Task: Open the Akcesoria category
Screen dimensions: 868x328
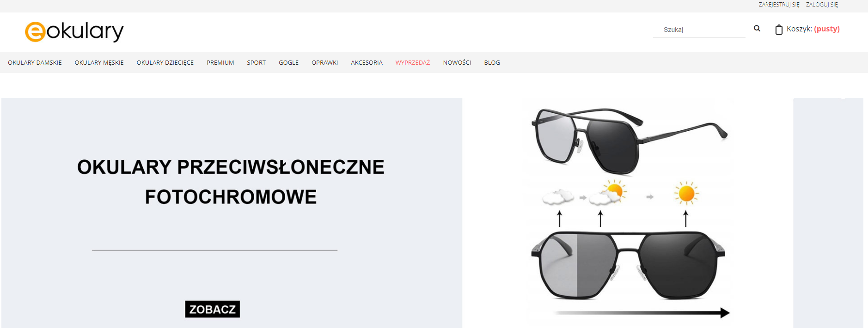Action: [367, 62]
